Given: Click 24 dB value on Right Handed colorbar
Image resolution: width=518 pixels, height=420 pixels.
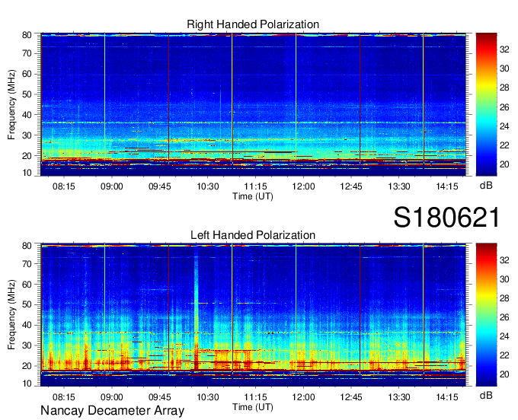Looking at the screenshot, I should click(504, 126).
